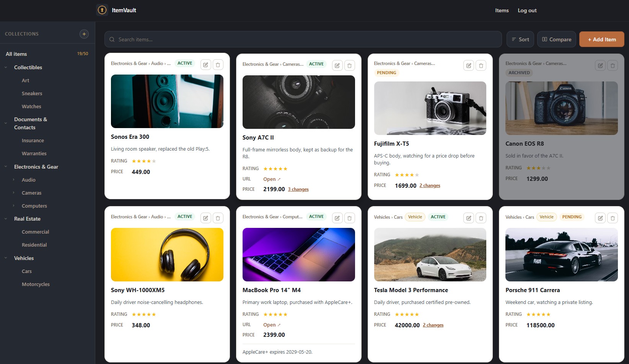Delete the Fujifilm X-T5 item
Image resolution: width=629 pixels, height=364 pixels.
point(481,65)
